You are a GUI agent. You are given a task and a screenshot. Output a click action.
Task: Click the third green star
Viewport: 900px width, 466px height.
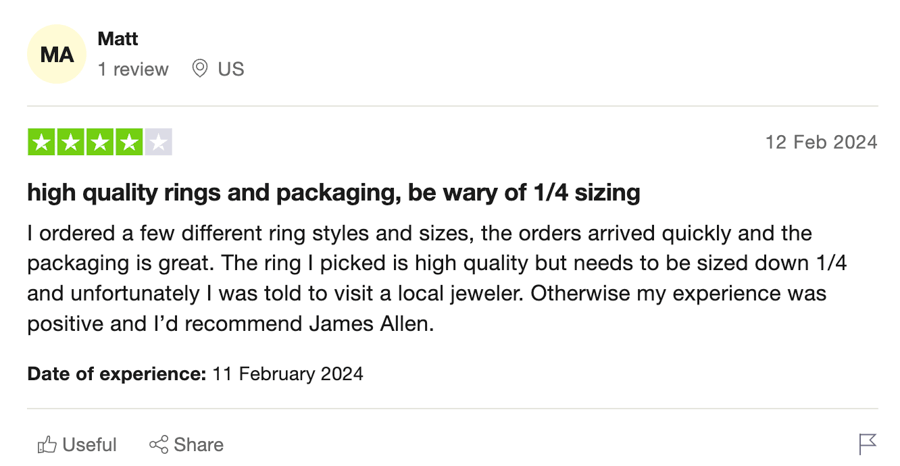tap(100, 142)
